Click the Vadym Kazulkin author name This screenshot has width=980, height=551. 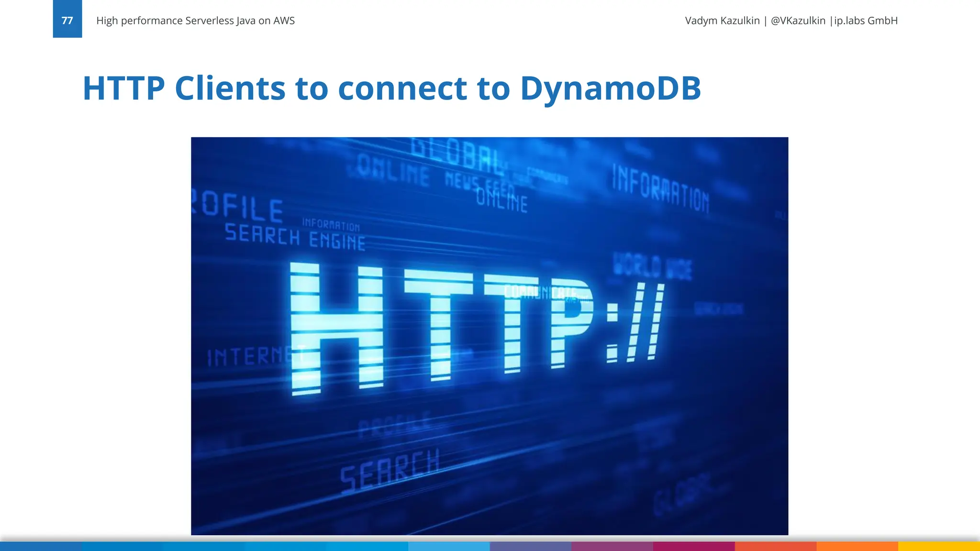[x=722, y=21]
